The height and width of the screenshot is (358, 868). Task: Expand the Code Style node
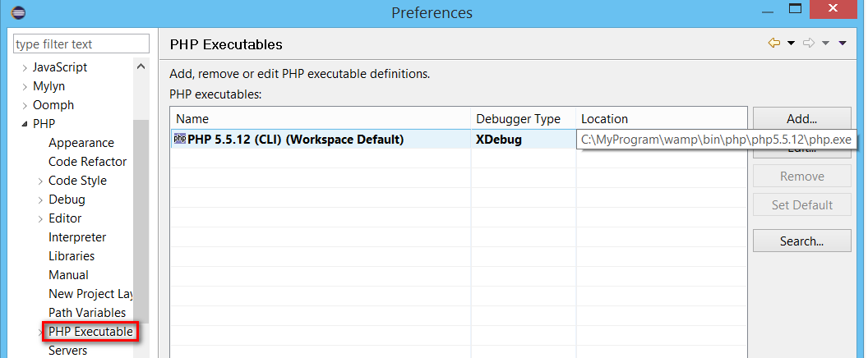tap(40, 181)
